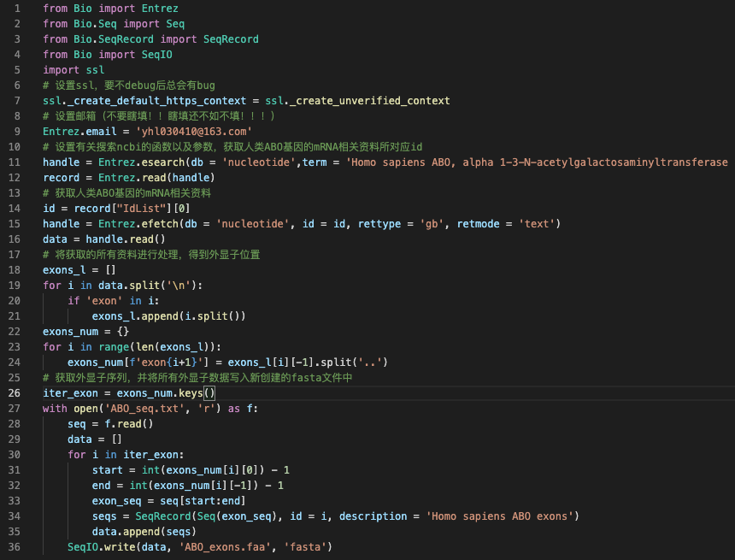Click the 'ABO_seq.txt' filename string
This screenshot has width=735, height=560.
pos(144,409)
